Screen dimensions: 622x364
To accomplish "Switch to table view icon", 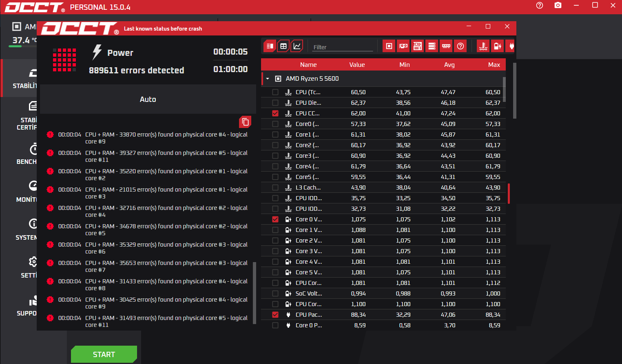I will coord(283,46).
